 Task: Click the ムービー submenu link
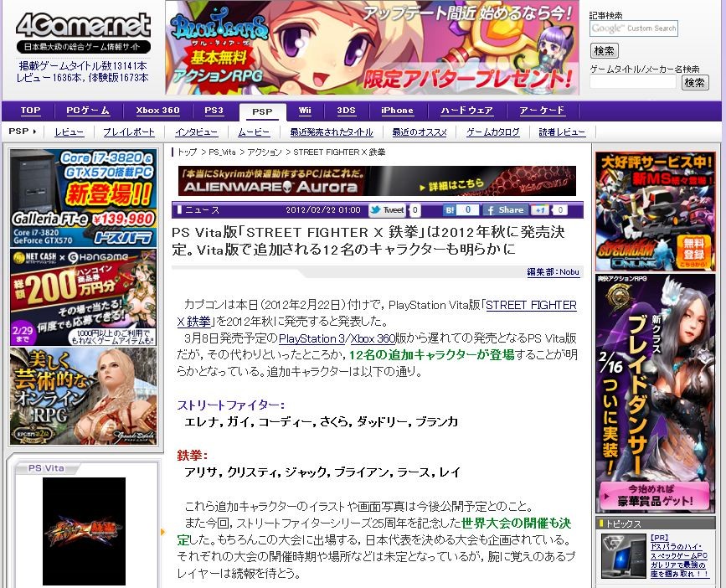point(254,132)
